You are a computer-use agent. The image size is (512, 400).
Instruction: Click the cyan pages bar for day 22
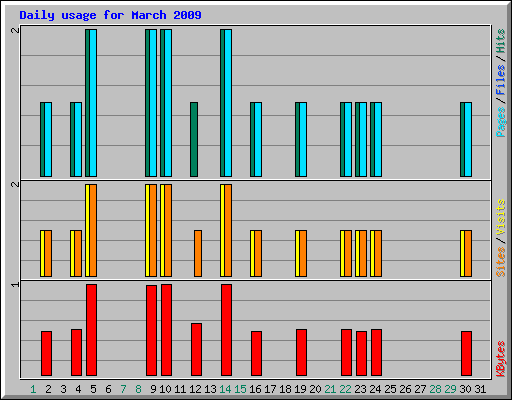click(x=348, y=139)
